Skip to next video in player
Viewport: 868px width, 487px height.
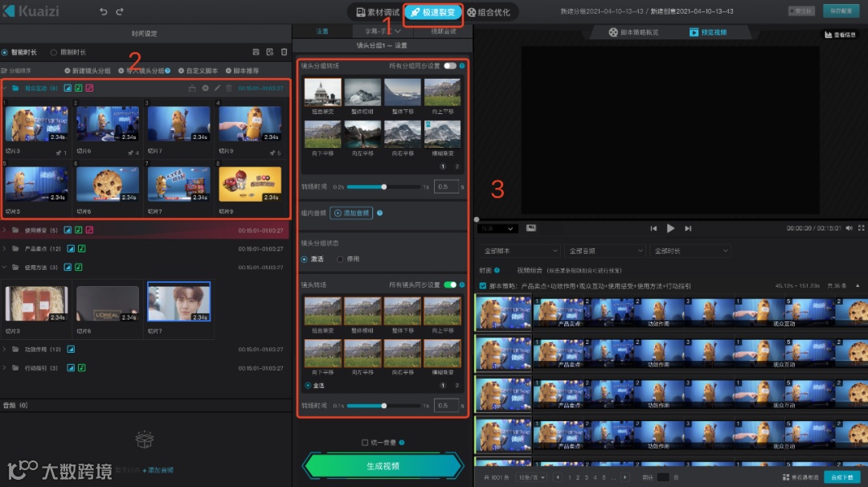(688, 228)
